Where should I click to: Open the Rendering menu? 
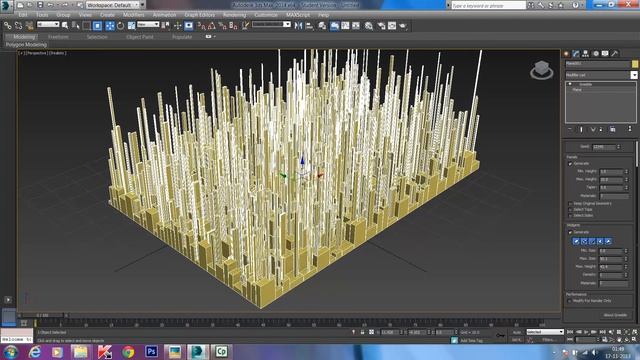[x=234, y=15]
